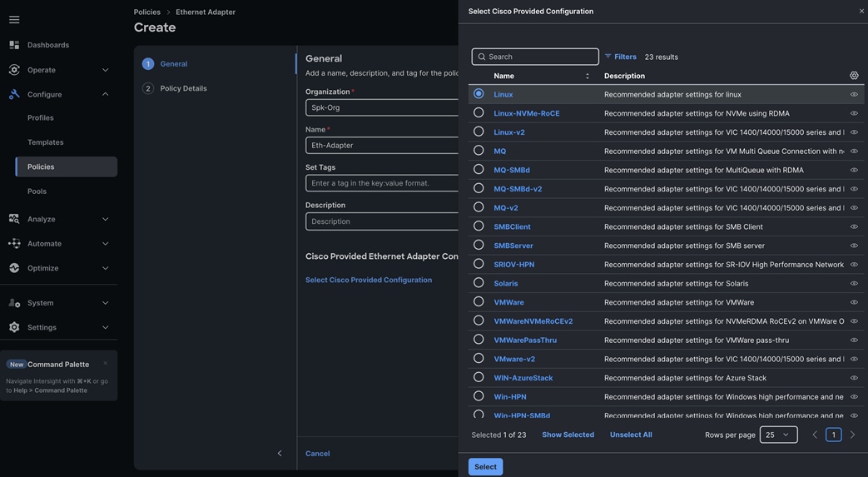
Task: Expand the System menu chevron
Action: (x=105, y=302)
